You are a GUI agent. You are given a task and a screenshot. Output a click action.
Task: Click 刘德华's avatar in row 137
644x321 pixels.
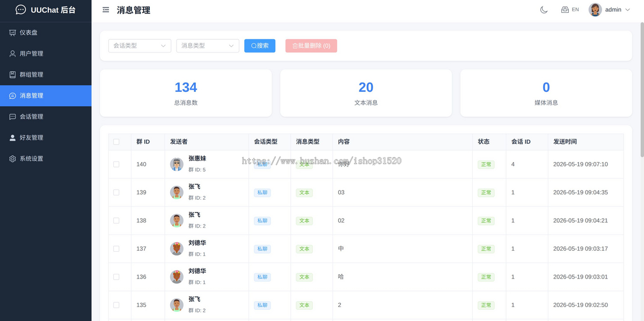tap(177, 249)
